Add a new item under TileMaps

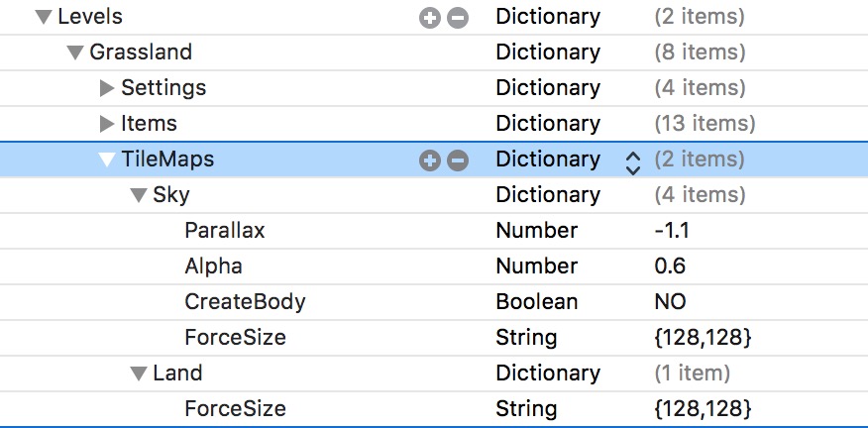pos(429,160)
